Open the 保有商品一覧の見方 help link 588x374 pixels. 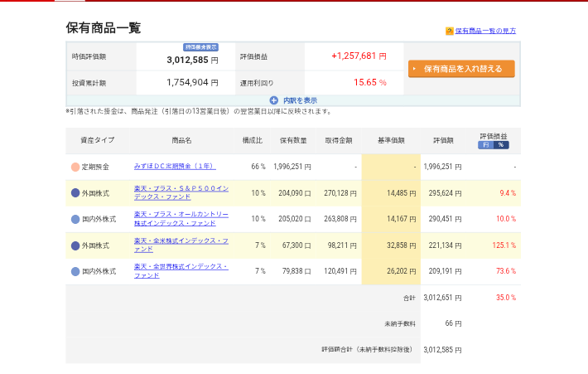pyautogui.click(x=485, y=31)
